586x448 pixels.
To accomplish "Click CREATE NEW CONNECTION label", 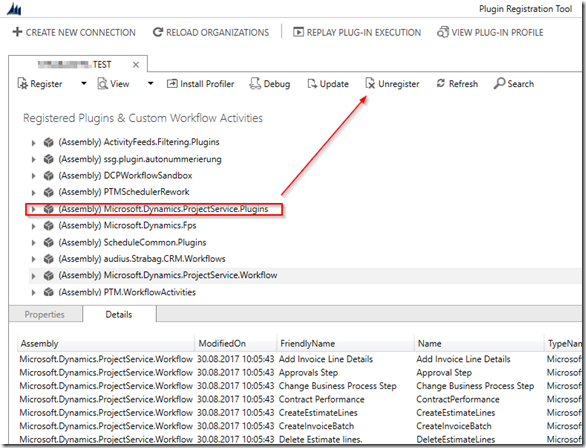I will (x=81, y=33).
